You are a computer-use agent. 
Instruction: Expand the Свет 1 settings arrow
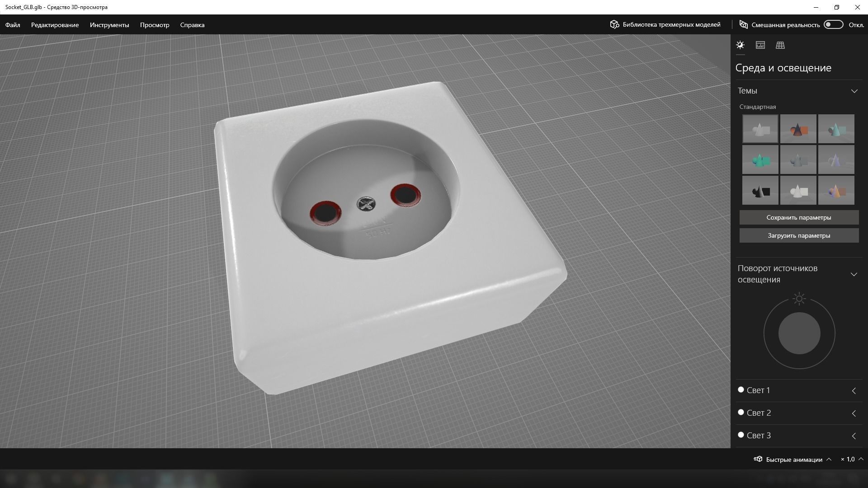click(x=854, y=391)
